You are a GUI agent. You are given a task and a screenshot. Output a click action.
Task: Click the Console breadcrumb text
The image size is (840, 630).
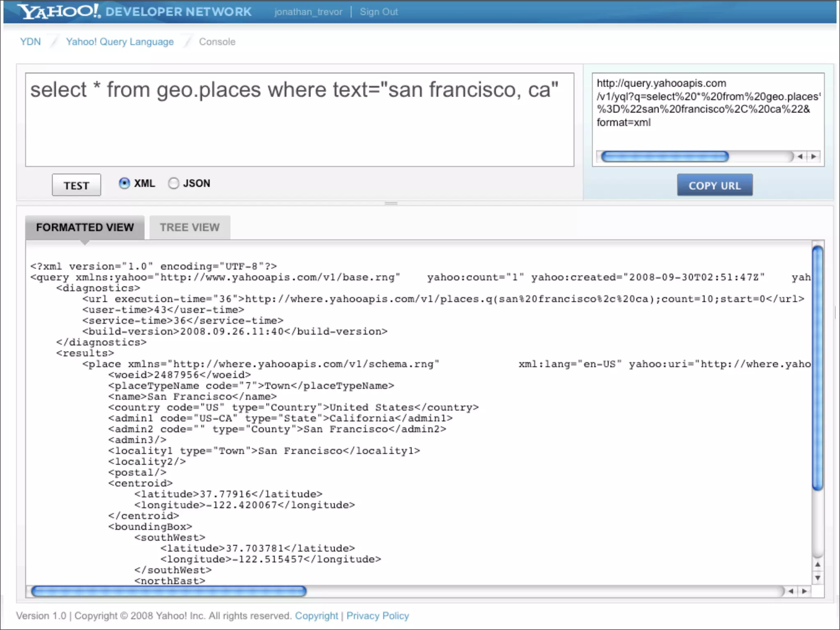pyautogui.click(x=217, y=42)
